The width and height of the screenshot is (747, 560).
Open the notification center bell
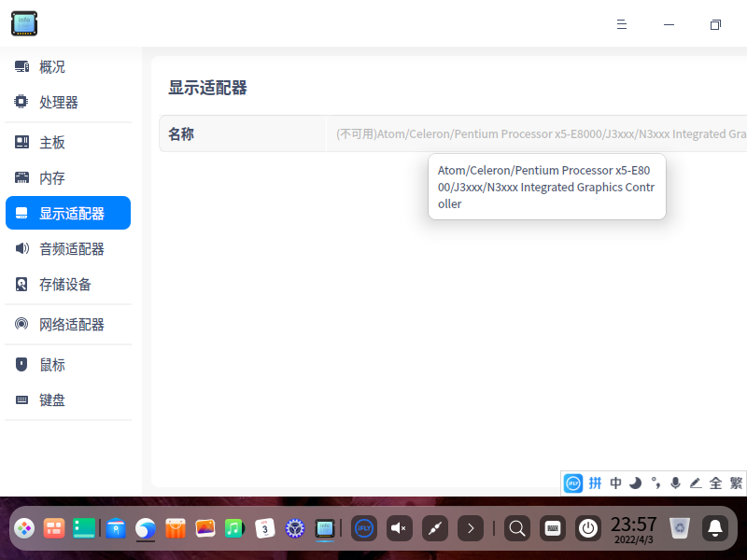(715, 528)
